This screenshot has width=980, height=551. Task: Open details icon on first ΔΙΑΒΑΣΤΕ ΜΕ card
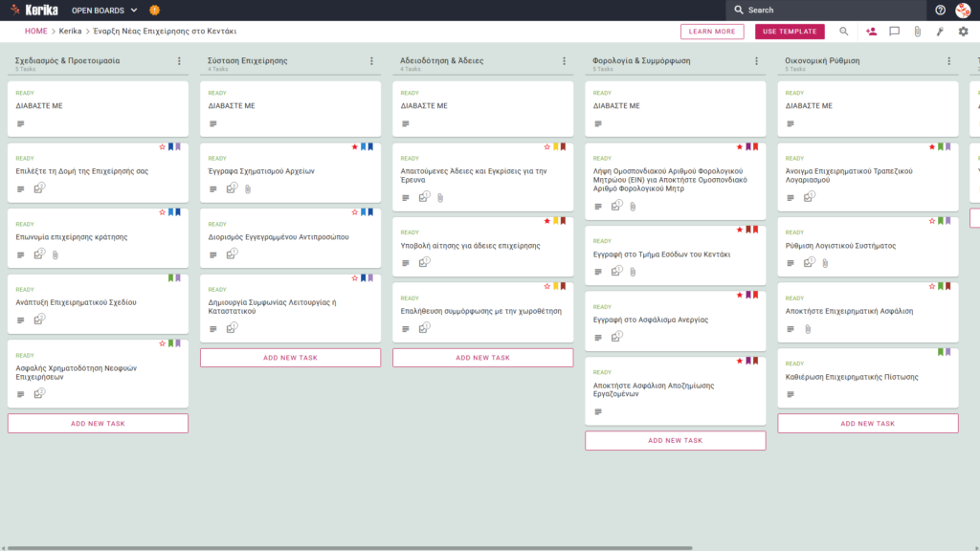coord(21,123)
